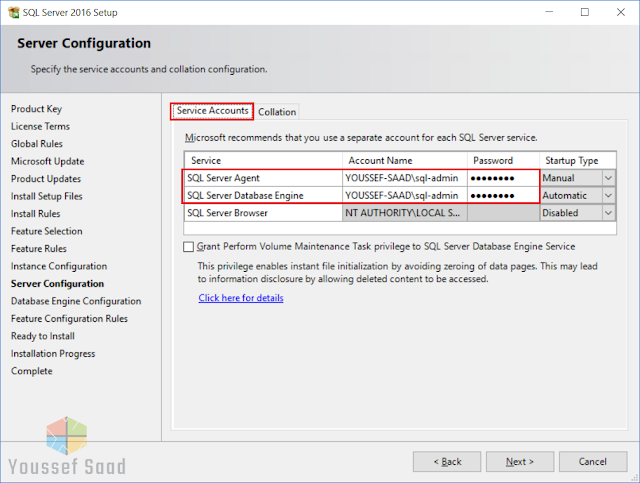Screen dimensions: 640x483
Task: Select the SQL Server Browser service cell
Action: point(263,213)
